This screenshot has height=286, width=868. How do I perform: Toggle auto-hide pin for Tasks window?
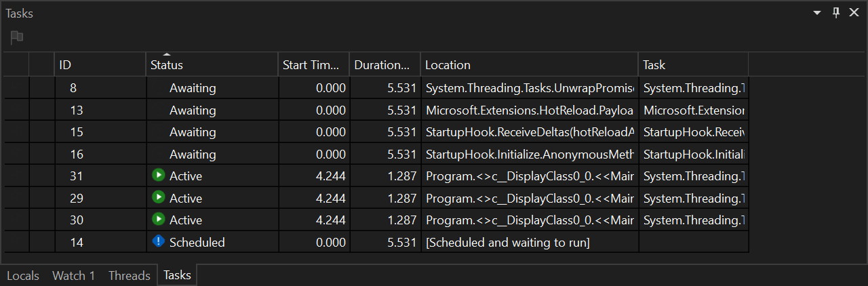836,14
